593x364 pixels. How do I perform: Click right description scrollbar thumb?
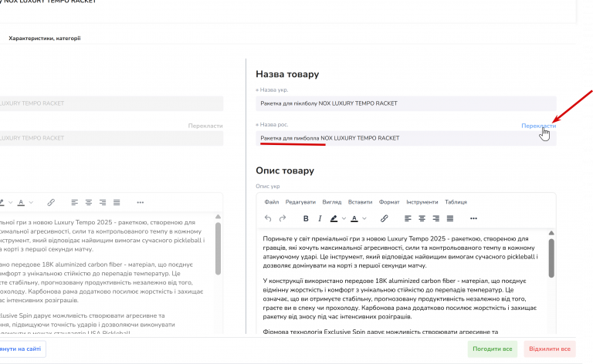(x=551, y=258)
